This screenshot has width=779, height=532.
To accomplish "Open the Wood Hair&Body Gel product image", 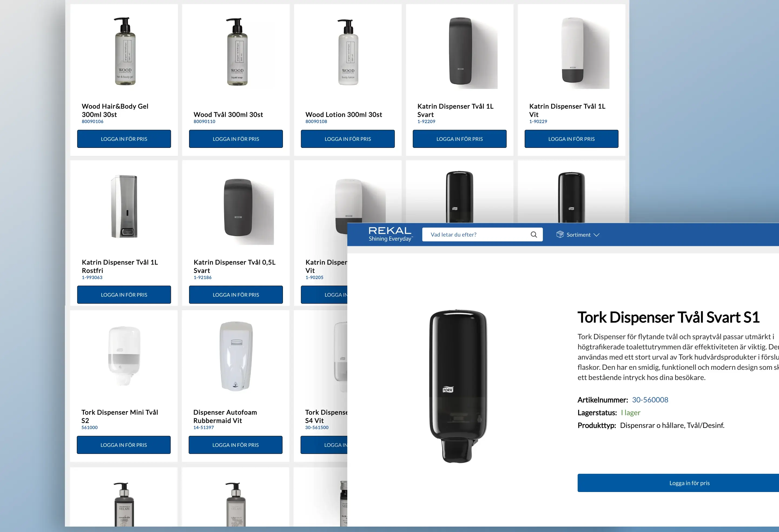I will coord(125,51).
